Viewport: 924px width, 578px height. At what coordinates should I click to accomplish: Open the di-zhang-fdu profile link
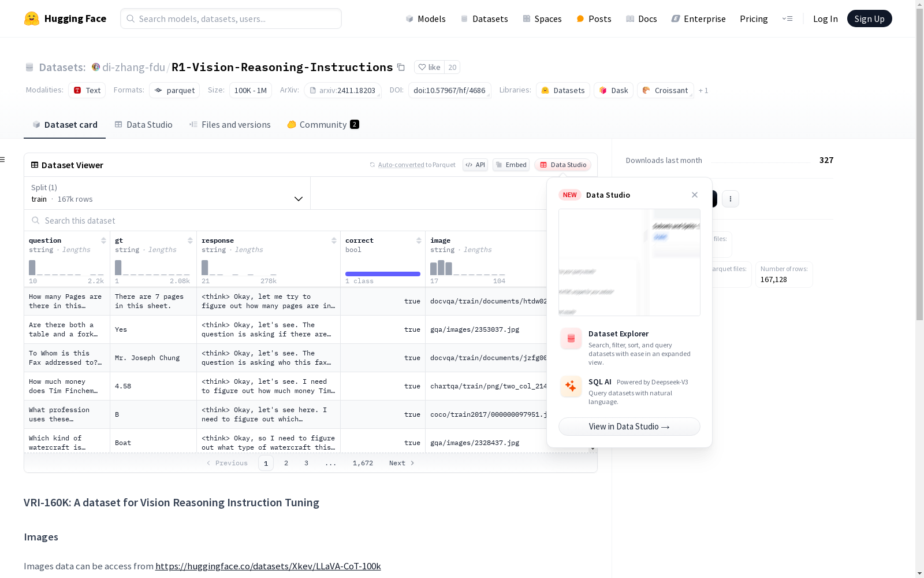pyautogui.click(x=133, y=67)
